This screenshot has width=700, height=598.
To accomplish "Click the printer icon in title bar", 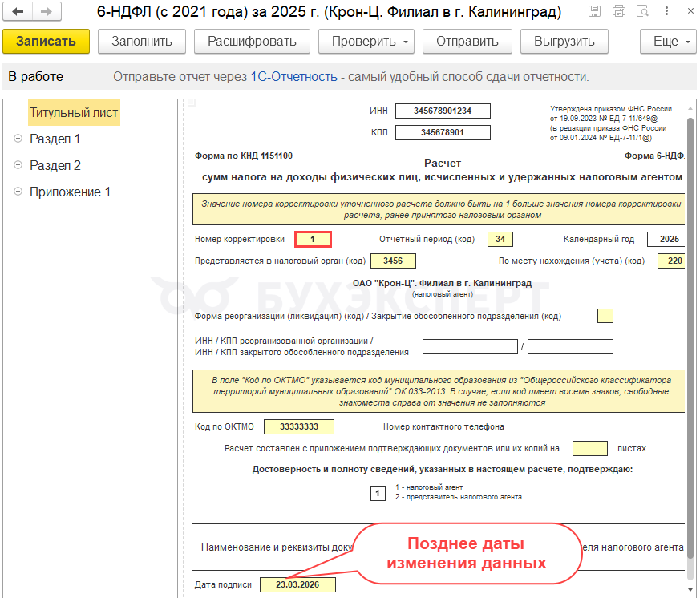I will tap(619, 11).
